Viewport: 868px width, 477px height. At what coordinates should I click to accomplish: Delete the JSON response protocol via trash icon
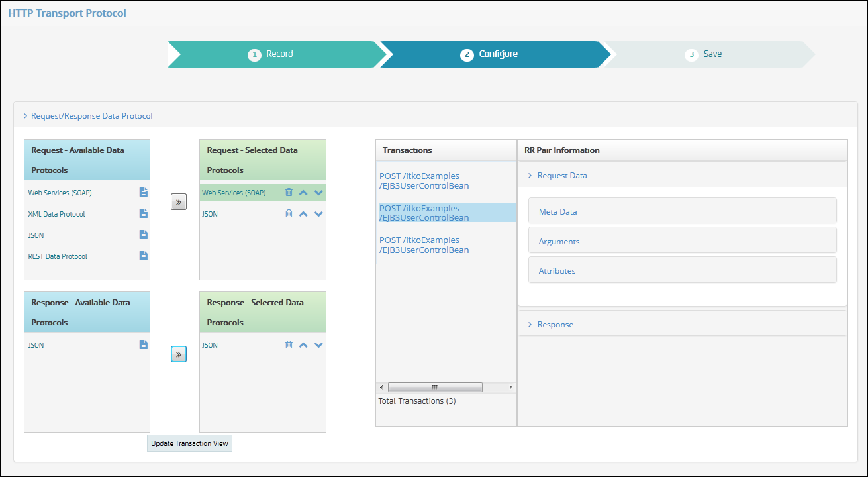click(289, 344)
